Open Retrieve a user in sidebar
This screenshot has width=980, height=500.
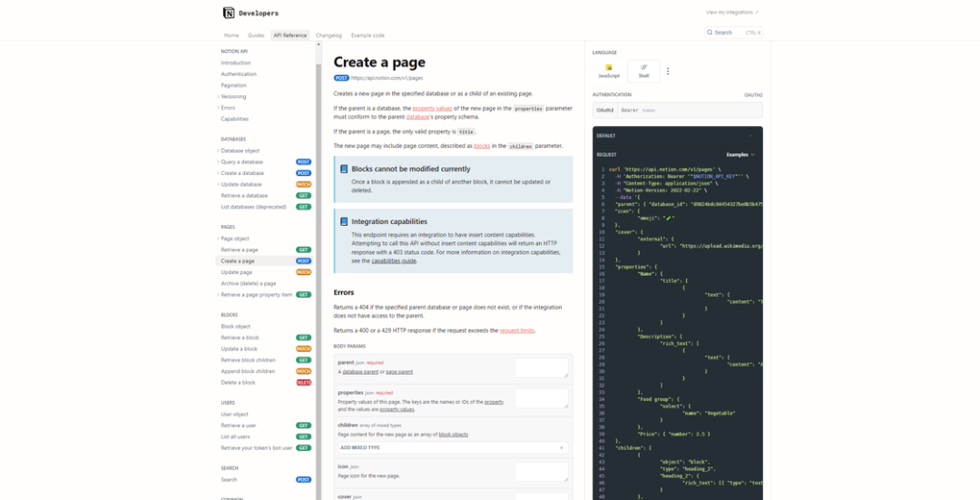[x=238, y=426]
